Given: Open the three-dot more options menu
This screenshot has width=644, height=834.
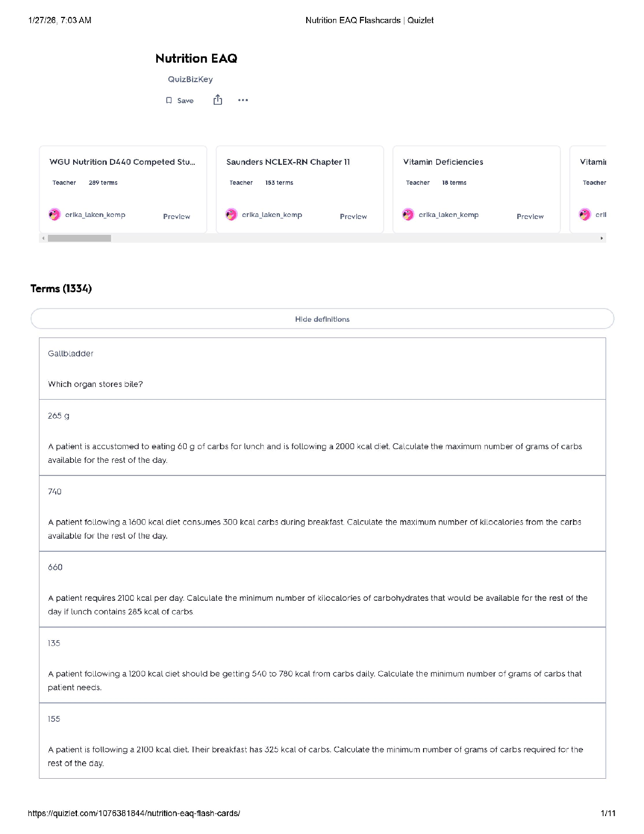Looking at the screenshot, I should click(x=243, y=100).
